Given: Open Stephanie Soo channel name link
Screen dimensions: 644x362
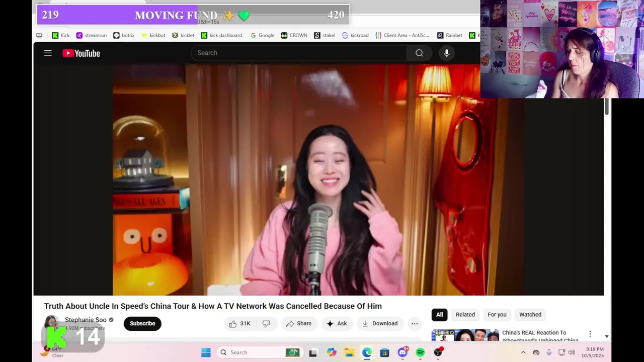Looking at the screenshot, I should click(86, 320).
